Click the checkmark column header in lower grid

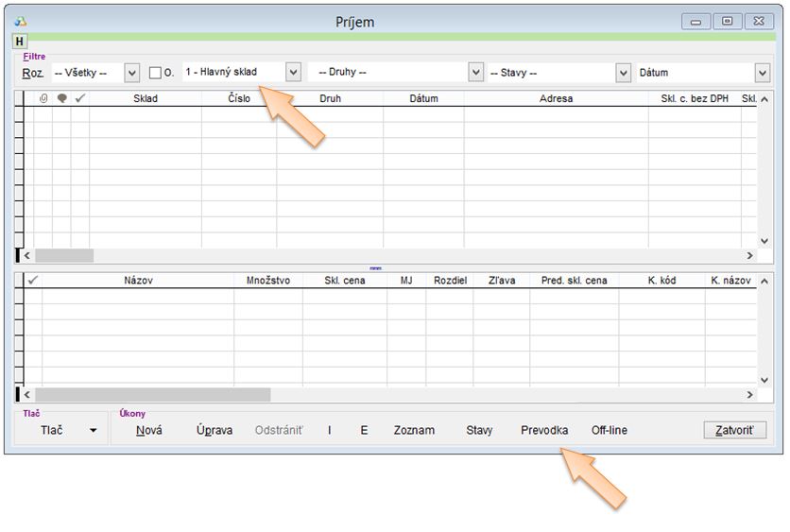point(33,281)
